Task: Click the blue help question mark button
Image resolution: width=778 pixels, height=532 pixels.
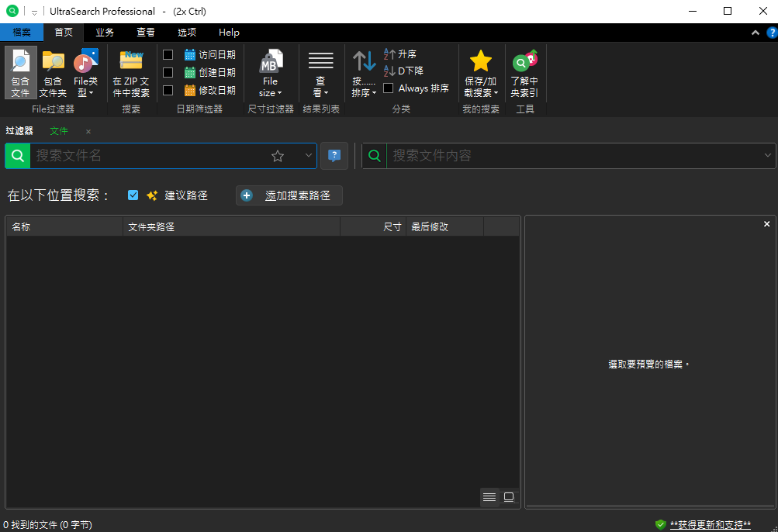Action: [x=334, y=156]
